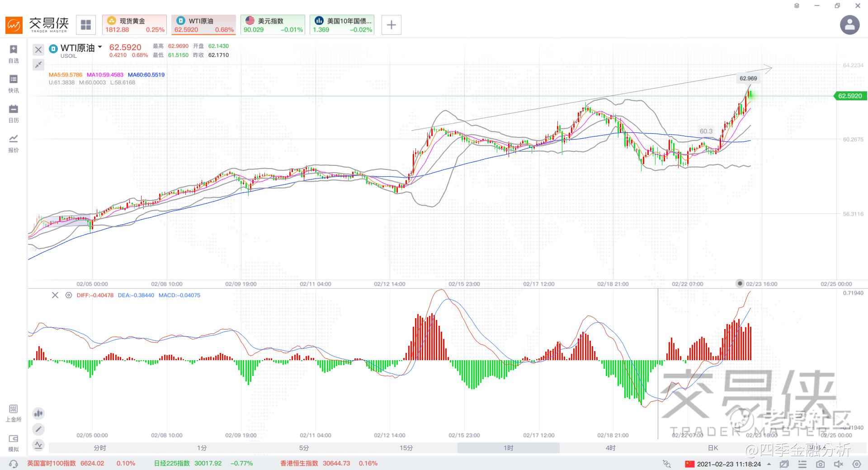Click the DEA:-0.38440 value label
The width and height of the screenshot is (868, 470).
click(x=136, y=295)
